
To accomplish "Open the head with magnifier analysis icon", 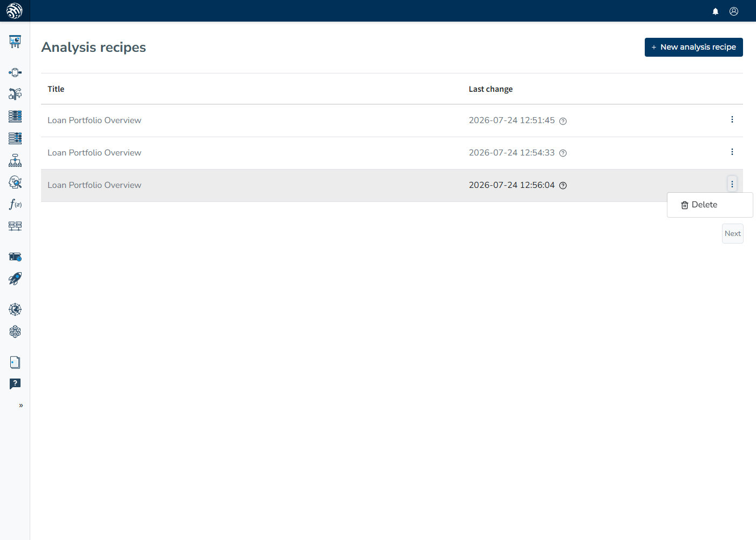I will pyautogui.click(x=15, y=182).
